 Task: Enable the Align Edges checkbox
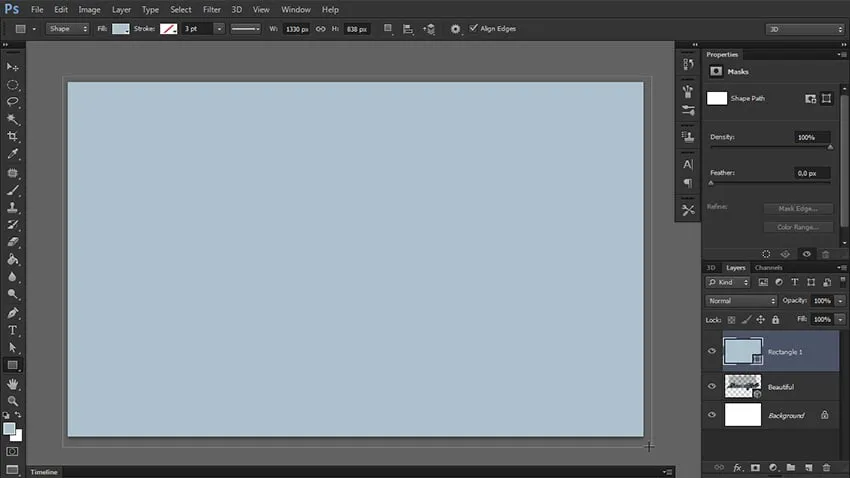tap(473, 28)
